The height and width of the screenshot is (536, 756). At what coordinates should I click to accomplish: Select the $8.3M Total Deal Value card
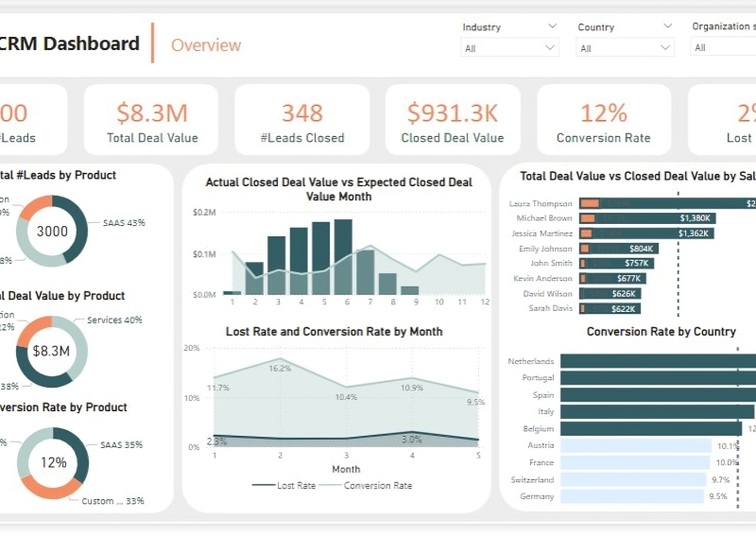tap(152, 120)
